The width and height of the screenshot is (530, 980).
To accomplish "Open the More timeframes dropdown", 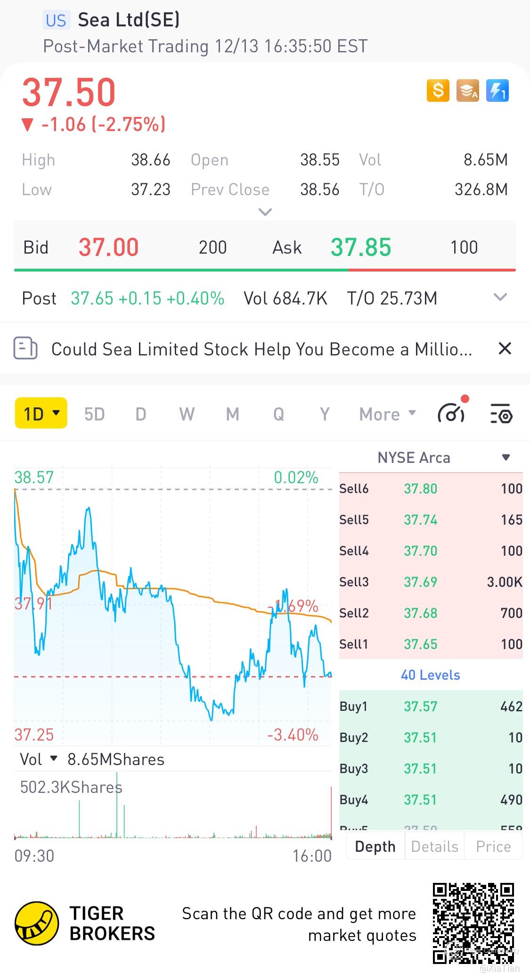I will (x=388, y=414).
